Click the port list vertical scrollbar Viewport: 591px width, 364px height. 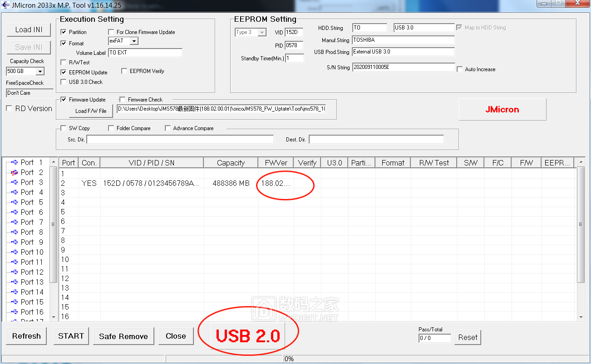pyautogui.click(x=53, y=240)
